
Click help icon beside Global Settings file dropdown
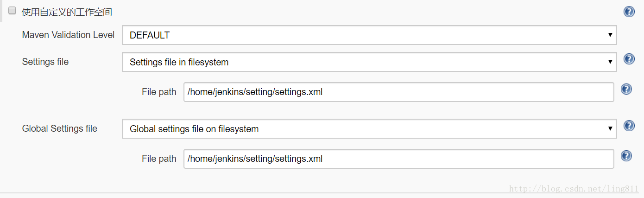click(x=629, y=126)
